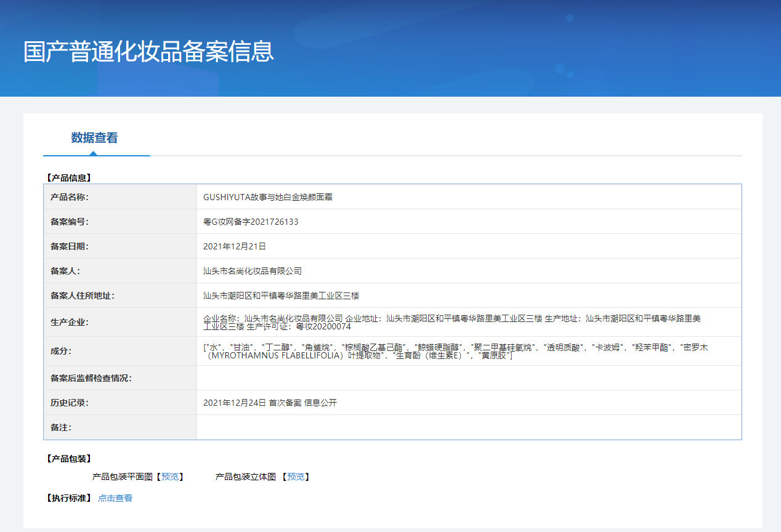Open 点击查看 for 执行标准

point(115,498)
